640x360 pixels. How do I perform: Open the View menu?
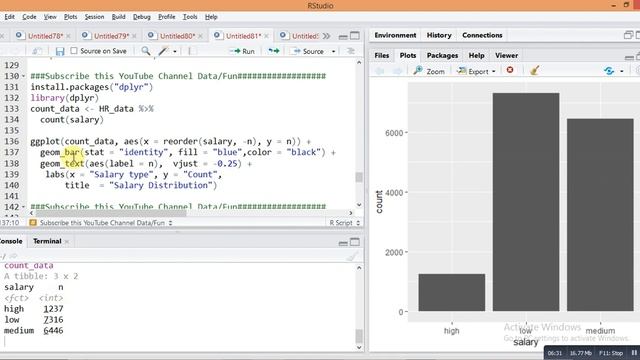tap(50, 17)
